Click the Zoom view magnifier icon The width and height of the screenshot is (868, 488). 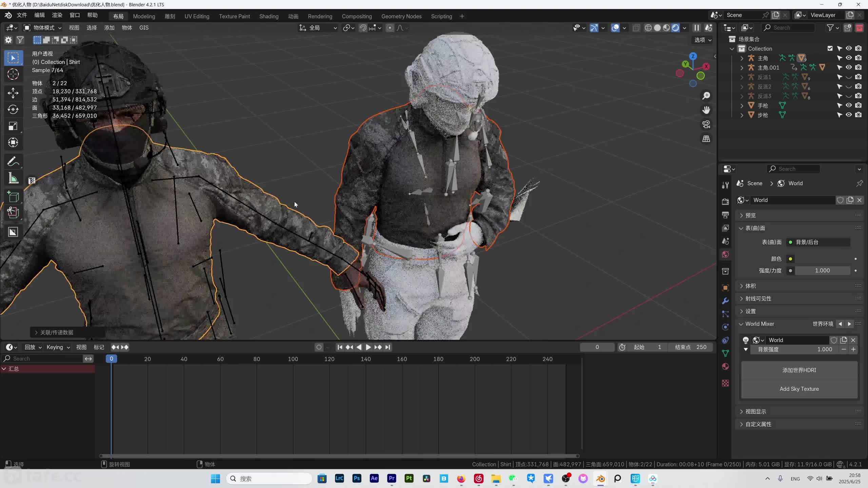pyautogui.click(x=706, y=96)
